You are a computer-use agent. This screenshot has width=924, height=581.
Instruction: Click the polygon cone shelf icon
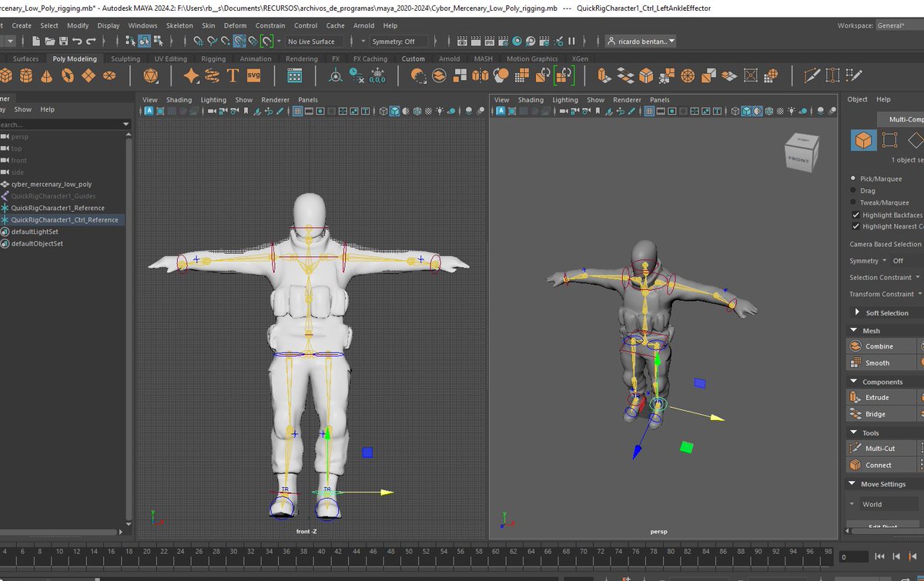tap(47, 75)
